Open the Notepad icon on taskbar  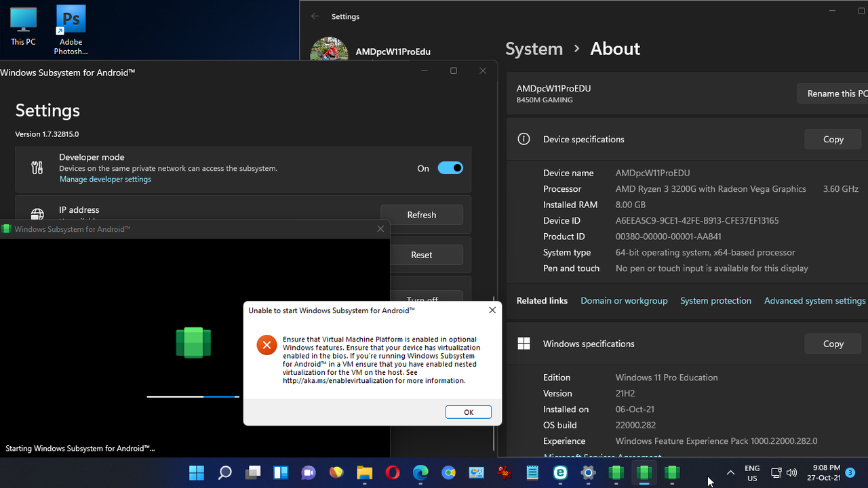pyautogui.click(x=532, y=473)
